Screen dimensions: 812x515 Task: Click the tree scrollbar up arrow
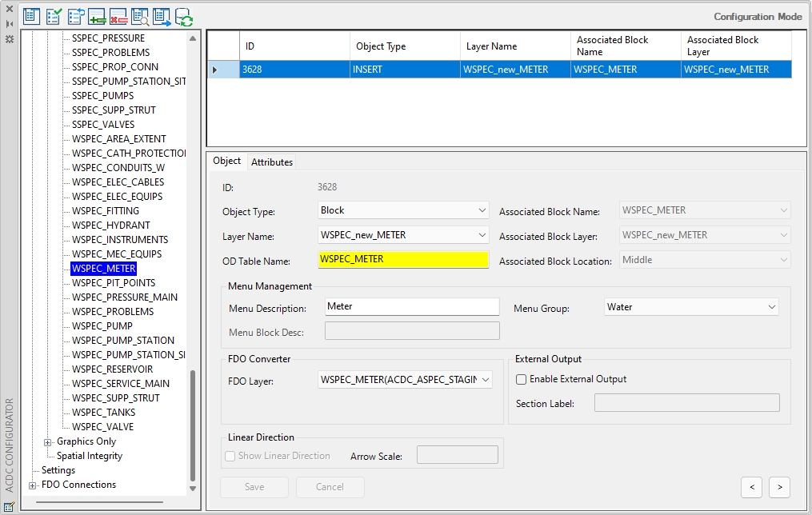[193, 38]
